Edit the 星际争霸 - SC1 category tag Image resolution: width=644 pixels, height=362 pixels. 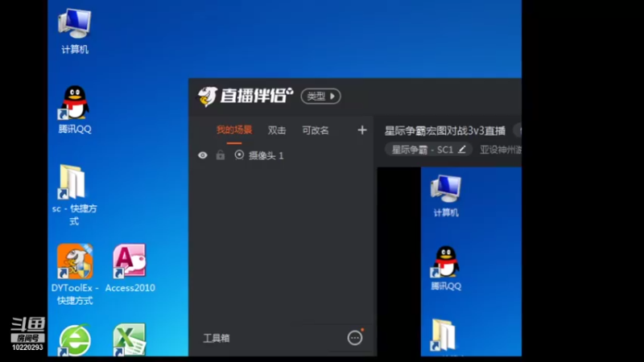pos(428,150)
